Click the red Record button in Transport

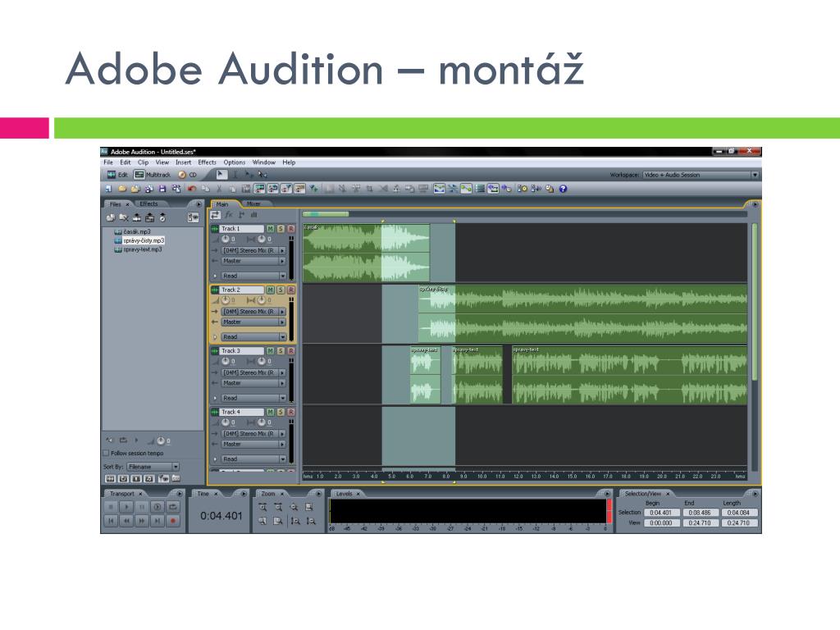[x=173, y=520]
